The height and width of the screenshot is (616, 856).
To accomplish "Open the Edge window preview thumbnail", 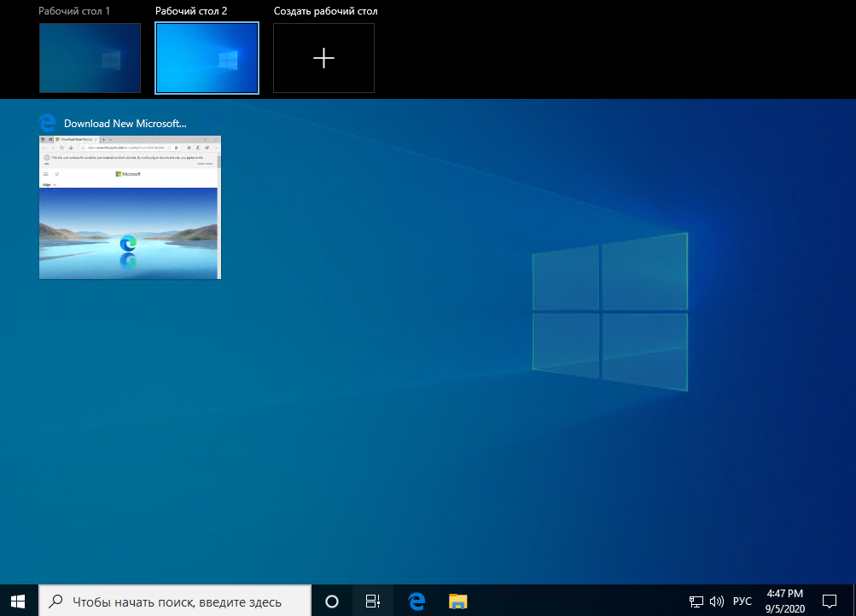I will [130, 206].
